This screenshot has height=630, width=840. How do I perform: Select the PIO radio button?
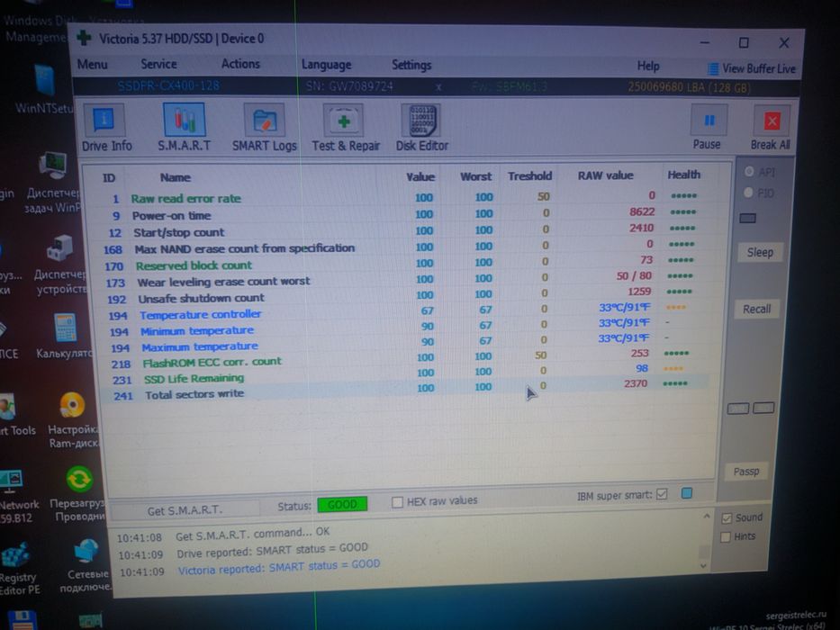[749, 193]
